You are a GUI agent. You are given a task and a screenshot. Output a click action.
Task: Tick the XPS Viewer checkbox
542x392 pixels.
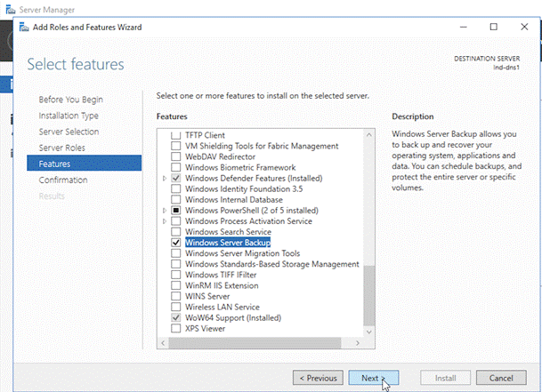click(175, 328)
